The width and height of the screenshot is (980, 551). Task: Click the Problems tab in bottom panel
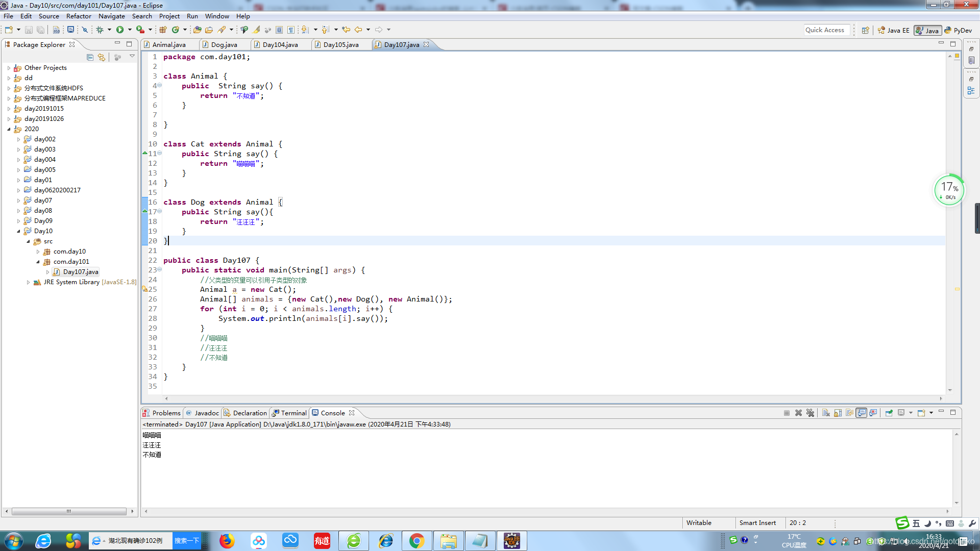166,412
